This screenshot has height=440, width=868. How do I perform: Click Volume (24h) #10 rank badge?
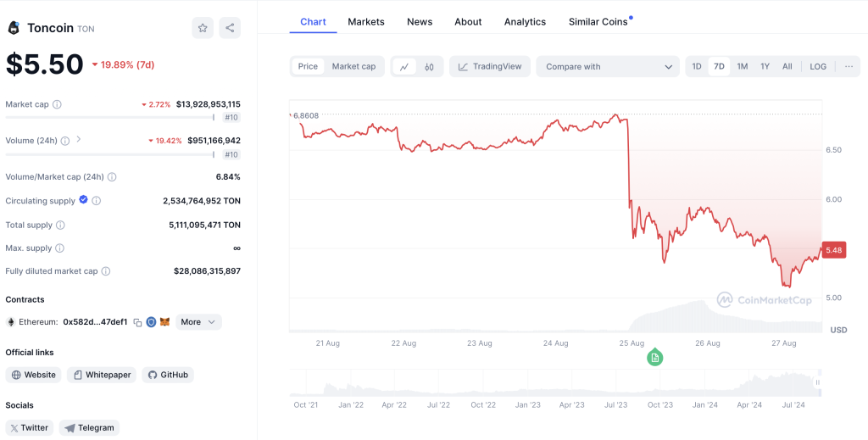(232, 154)
